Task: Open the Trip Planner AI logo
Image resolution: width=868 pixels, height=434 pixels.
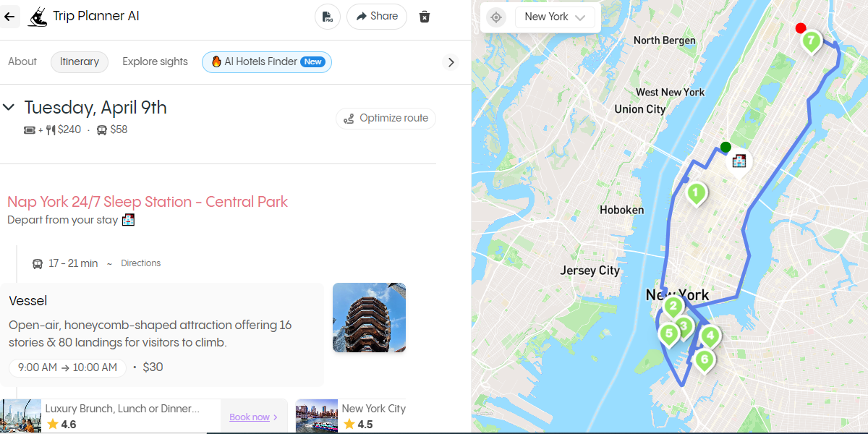Action: (x=38, y=17)
